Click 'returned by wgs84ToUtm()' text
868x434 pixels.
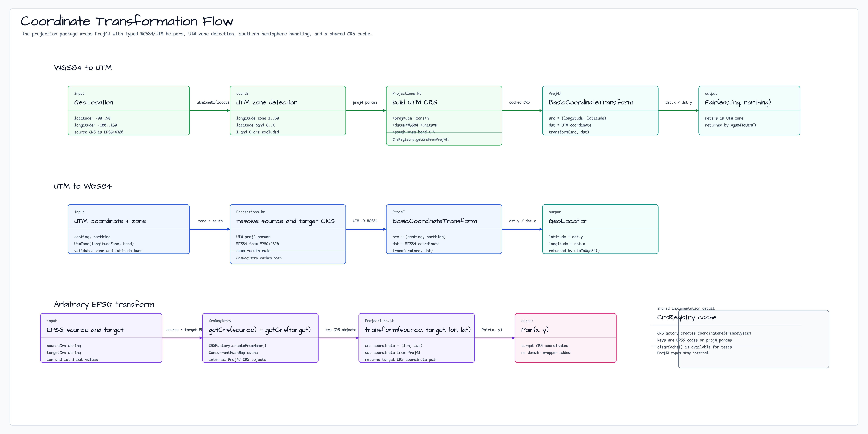(x=731, y=125)
